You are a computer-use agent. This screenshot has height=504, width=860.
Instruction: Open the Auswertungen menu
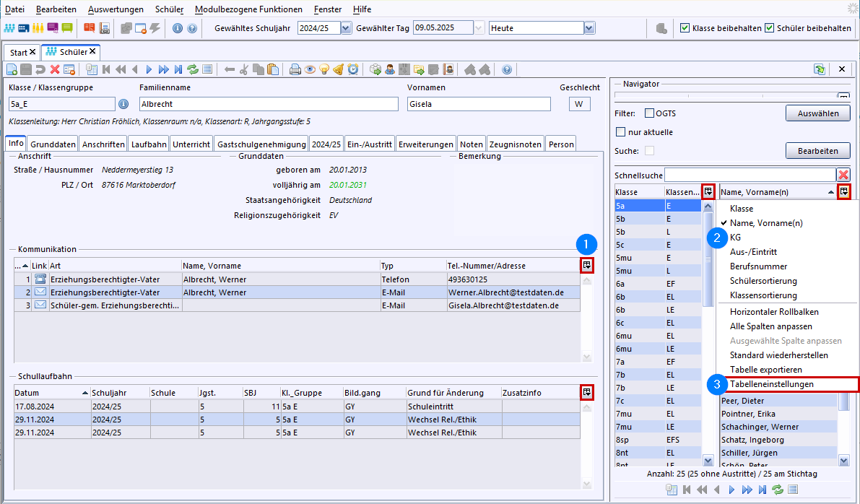click(x=116, y=9)
